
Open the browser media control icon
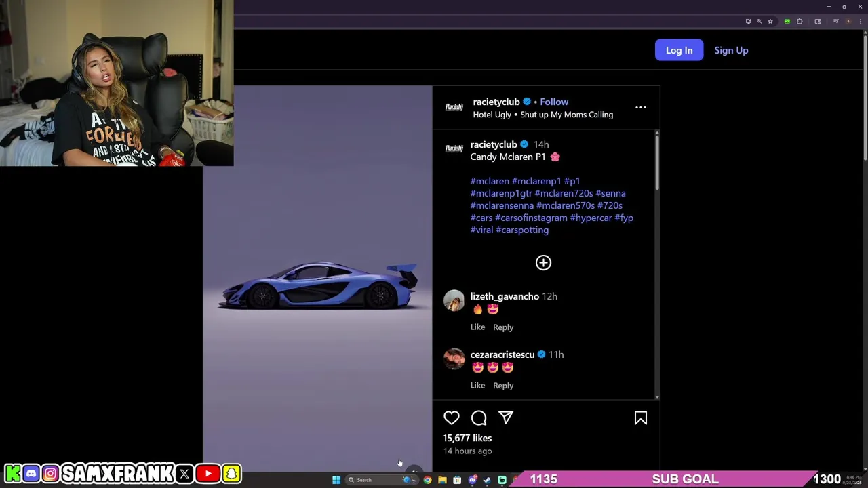pos(836,22)
